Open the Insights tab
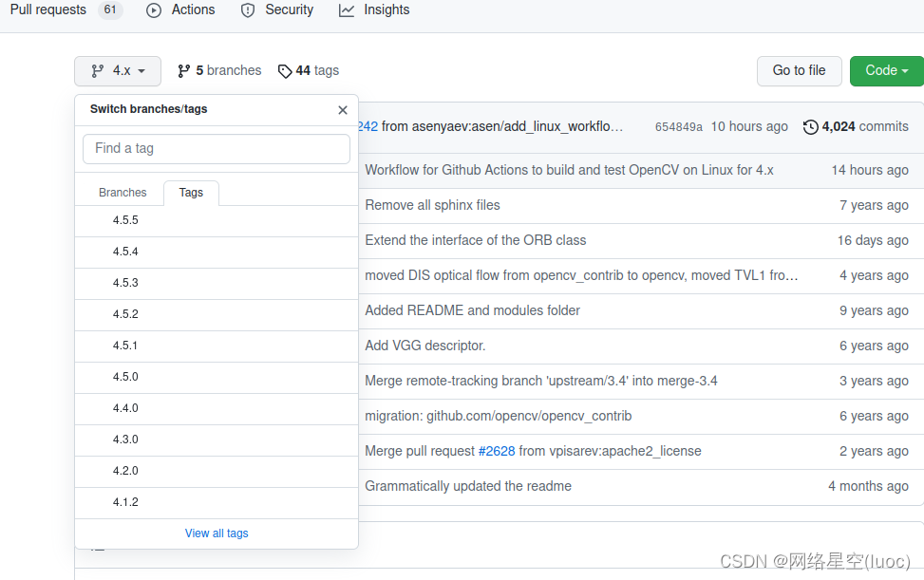The height and width of the screenshot is (580, 924). [x=386, y=10]
